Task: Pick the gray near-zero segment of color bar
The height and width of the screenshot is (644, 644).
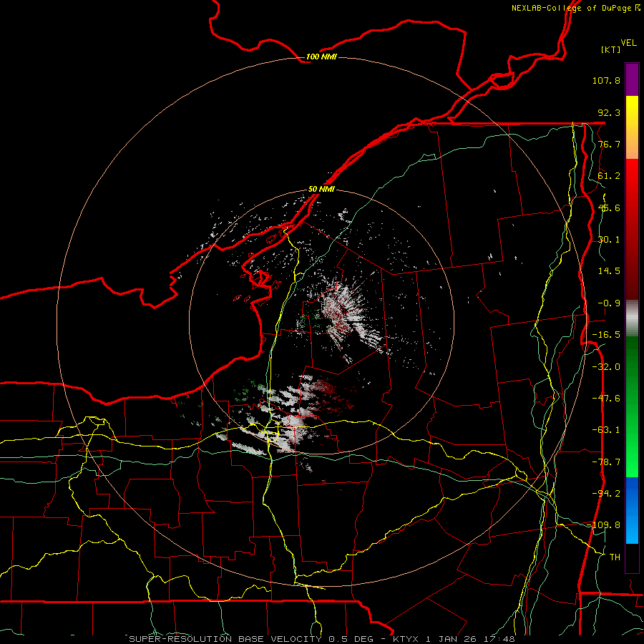Action: pos(632,318)
